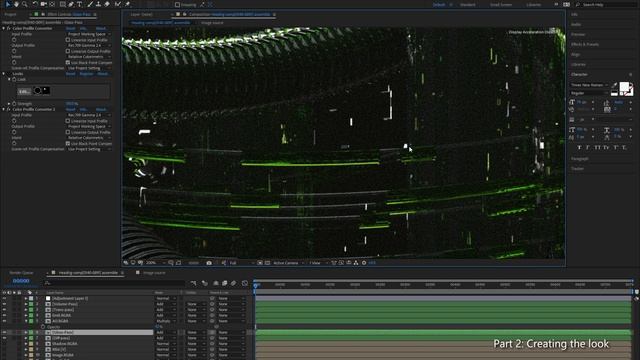Click the viewer snapshot camera icon
Image resolution: width=640 pixels, height=360 pixels.
click(x=209, y=263)
